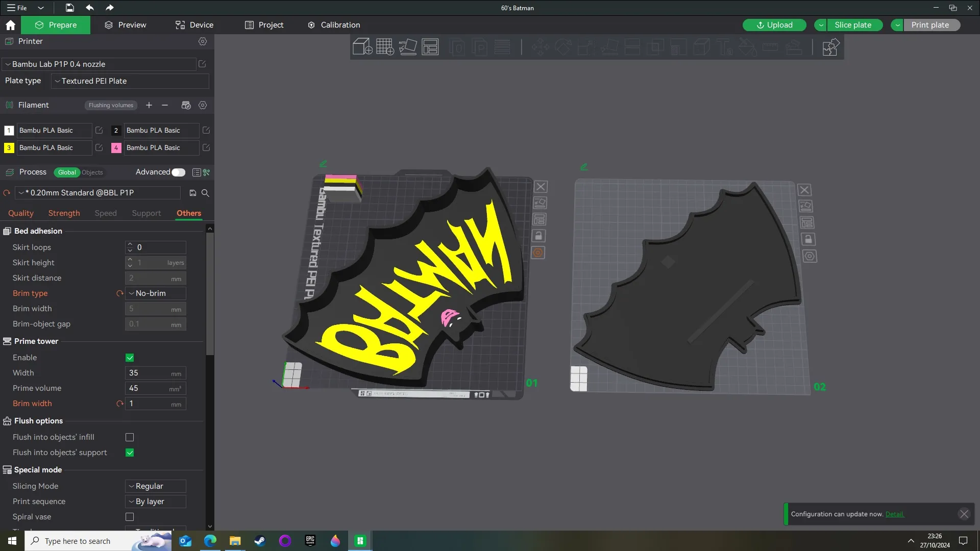Image resolution: width=980 pixels, height=551 pixels.
Task: Remove plate 01 with its X icon
Action: (x=541, y=187)
